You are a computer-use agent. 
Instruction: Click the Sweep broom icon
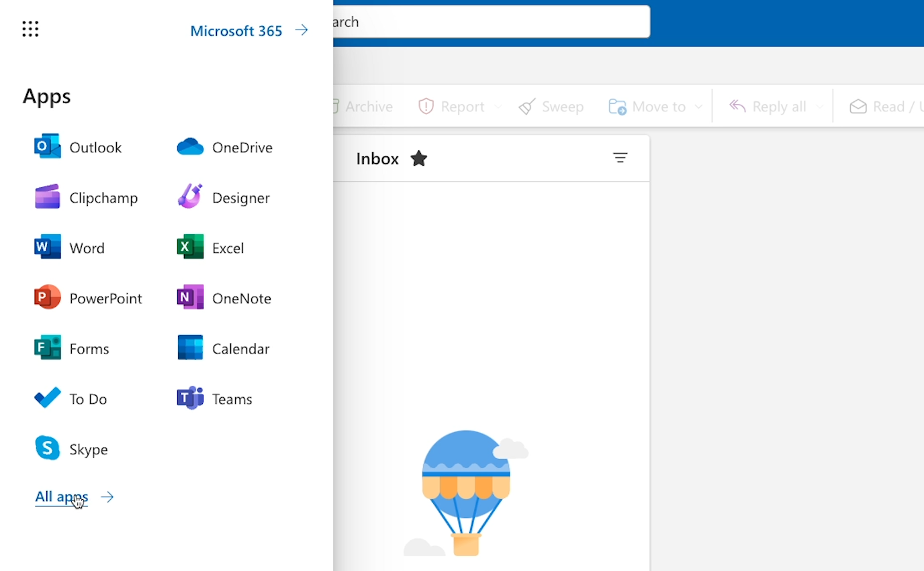(x=527, y=107)
